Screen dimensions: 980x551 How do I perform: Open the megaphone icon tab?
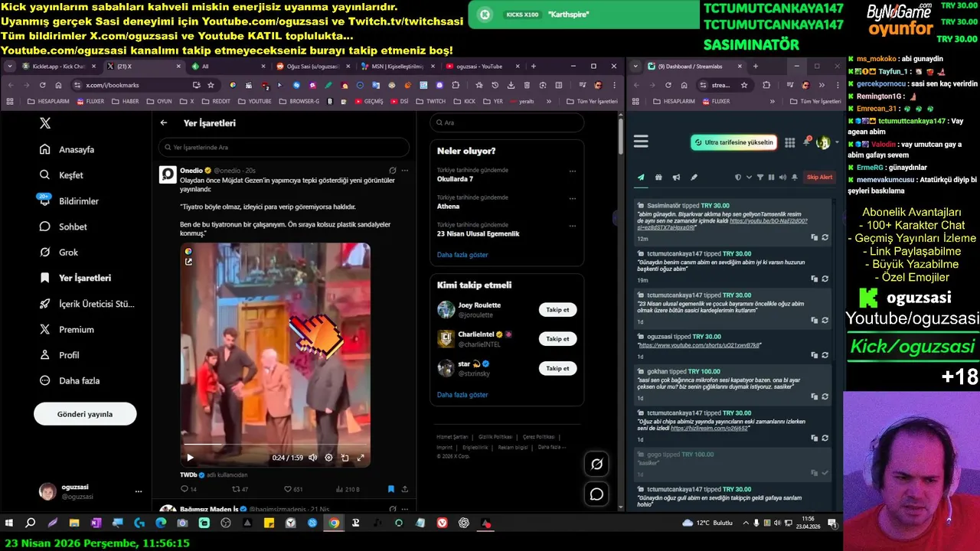pos(676,178)
